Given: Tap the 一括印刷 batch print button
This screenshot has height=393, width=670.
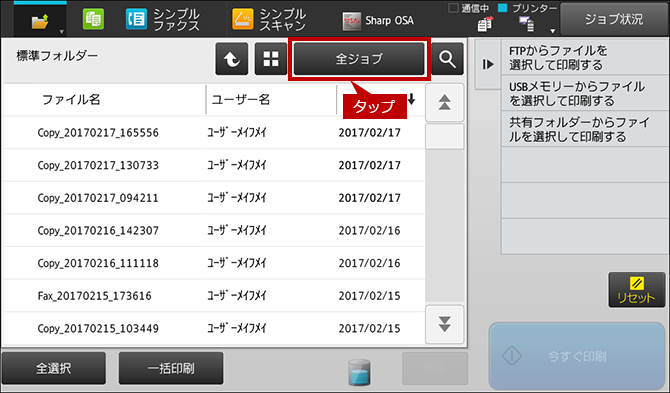Looking at the screenshot, I should coord(171,368).
